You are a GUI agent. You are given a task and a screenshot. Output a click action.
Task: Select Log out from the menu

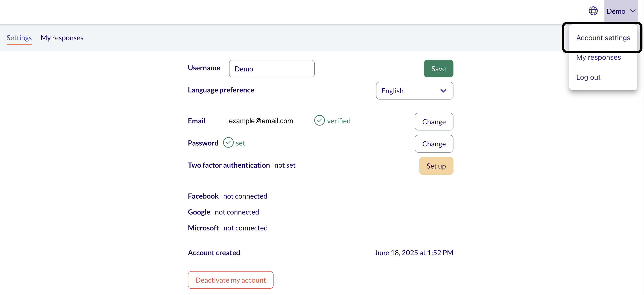click(588, 77)
